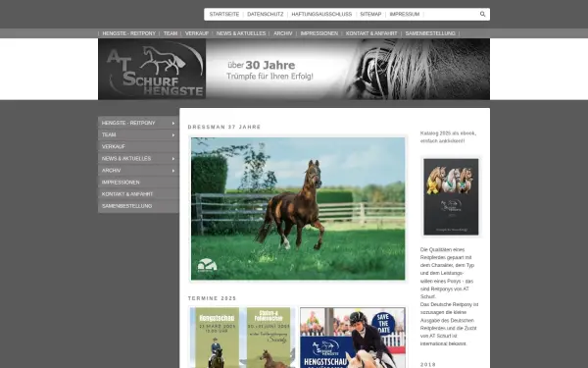Click the AT Schurf Hengste logo
Image resolution: width=588 pixels, height=368 pixels.
click(x=152, y=69)
